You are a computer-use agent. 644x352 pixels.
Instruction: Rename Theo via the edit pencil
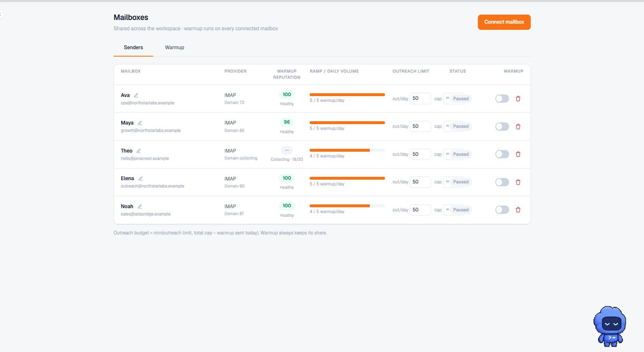click(138, 151)
